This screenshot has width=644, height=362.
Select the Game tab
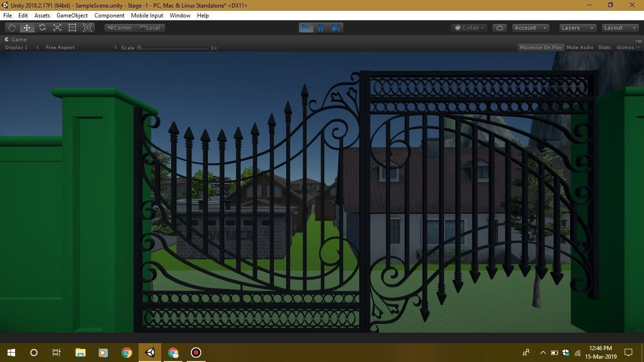click(16, 40)
